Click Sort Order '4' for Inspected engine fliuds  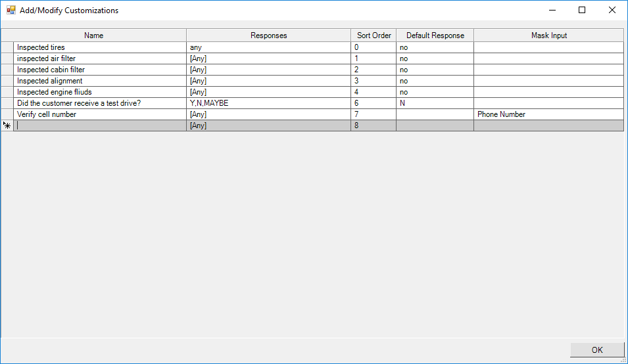tap(374, 92)
